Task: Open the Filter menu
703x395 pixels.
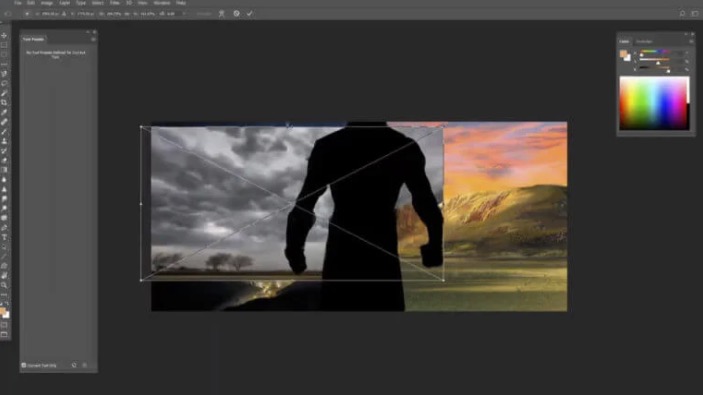Action: point(114,3)
